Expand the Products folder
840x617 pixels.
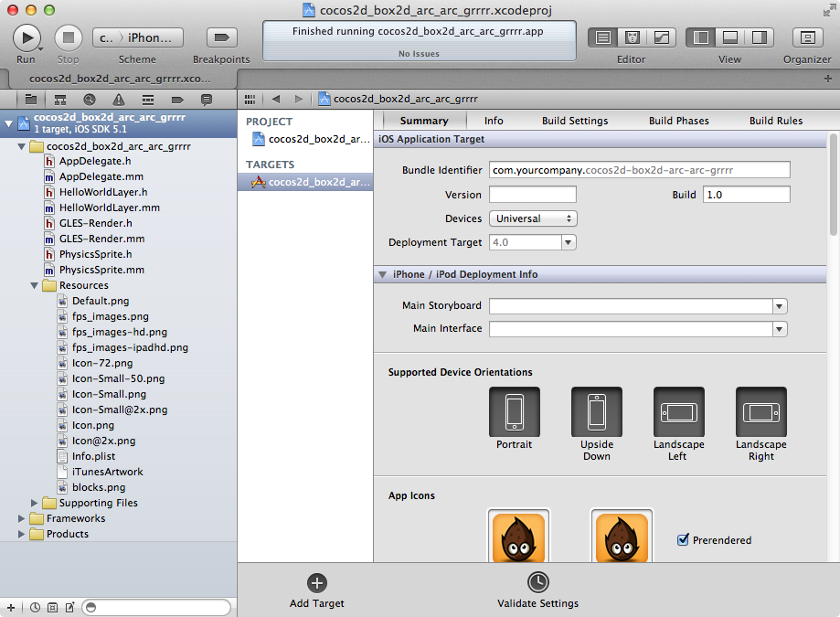click(x=21, y=534)
